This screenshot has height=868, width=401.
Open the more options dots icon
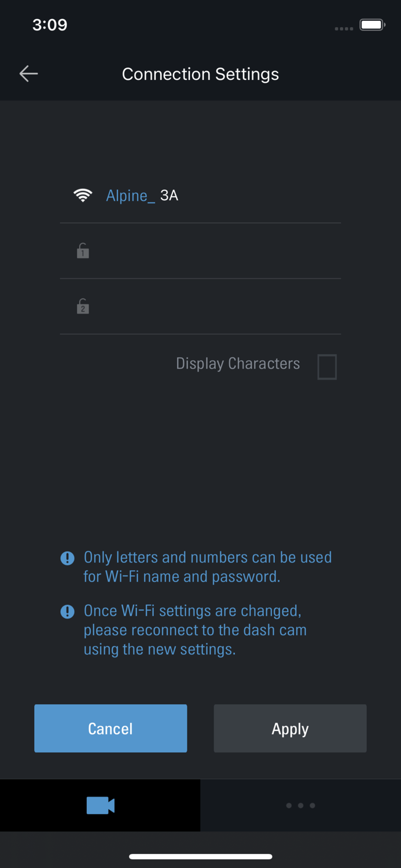(x=300, y=805)
